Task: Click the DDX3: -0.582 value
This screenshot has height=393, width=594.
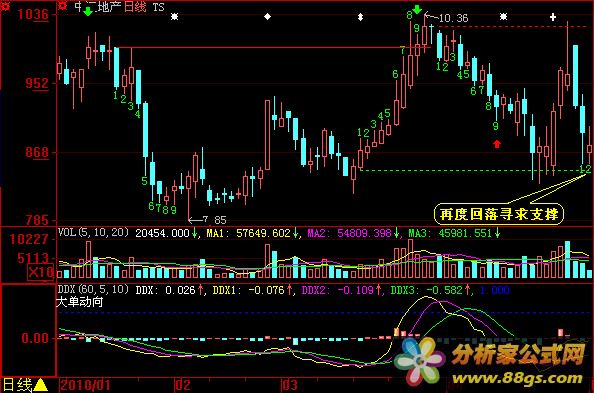Action: (427, 291)
